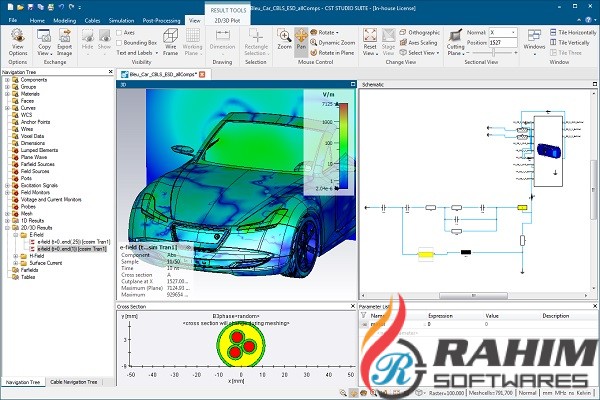Click Tile Vertically
The height and width of the screenshot is (400, 600).
(x=570, y=42)
